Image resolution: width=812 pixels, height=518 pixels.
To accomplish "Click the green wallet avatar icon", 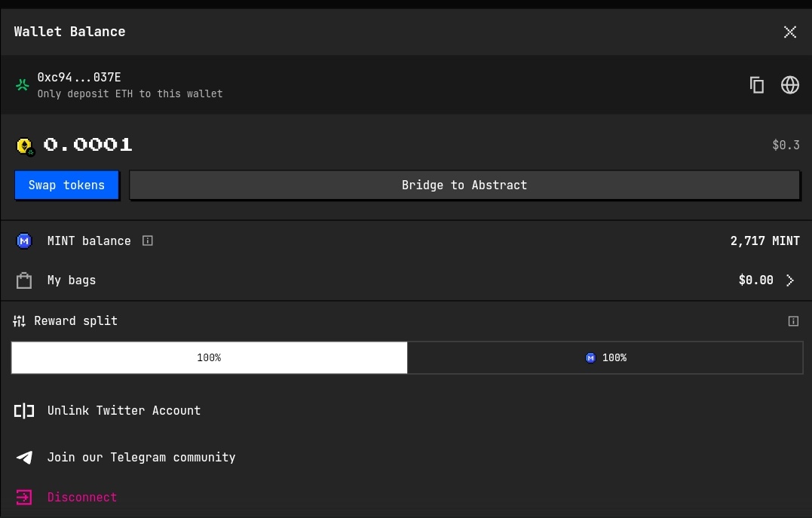I will [x=23, y=84].
